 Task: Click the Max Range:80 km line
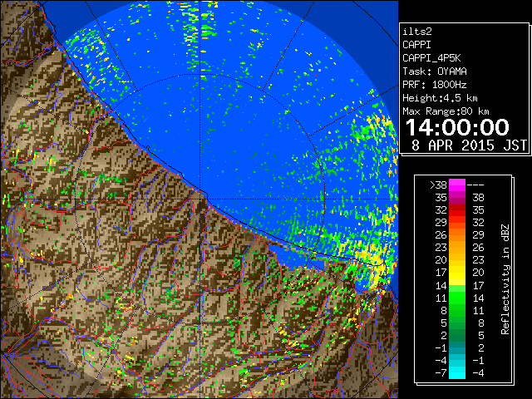[x=446, y=111]
